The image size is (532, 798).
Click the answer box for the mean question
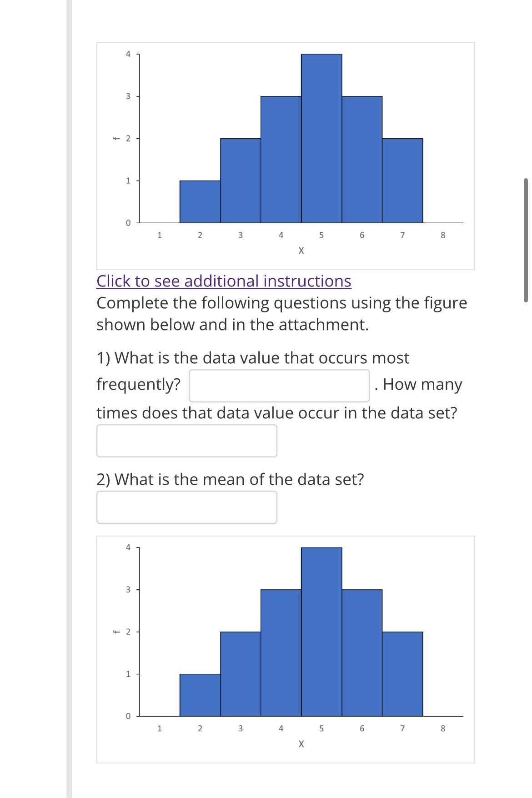[187, 507]
